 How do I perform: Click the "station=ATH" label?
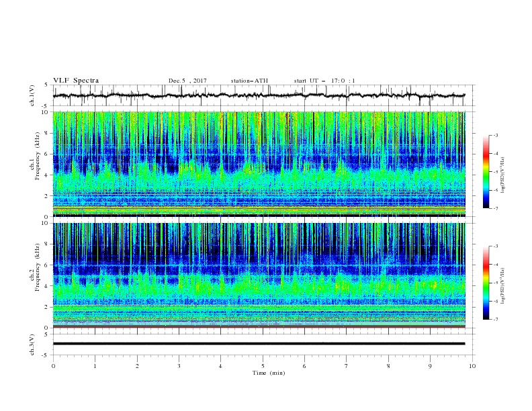click(x=249, y=81)
